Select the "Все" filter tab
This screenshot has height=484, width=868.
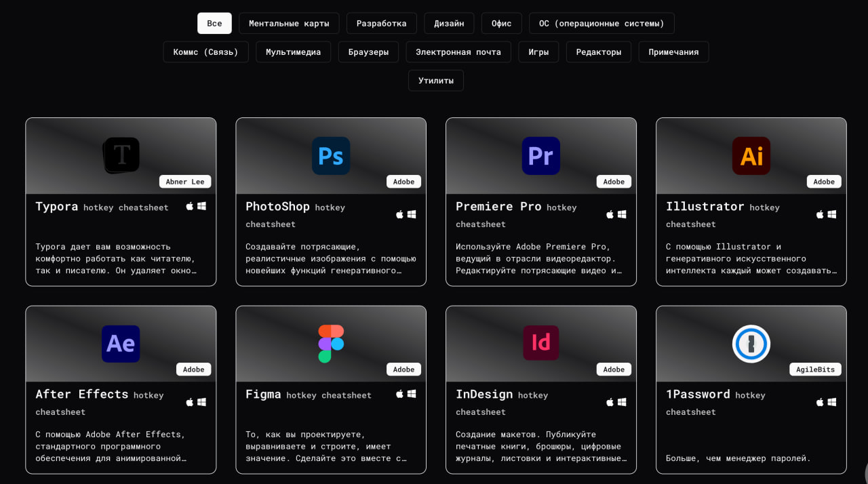[x=214, y=23]
